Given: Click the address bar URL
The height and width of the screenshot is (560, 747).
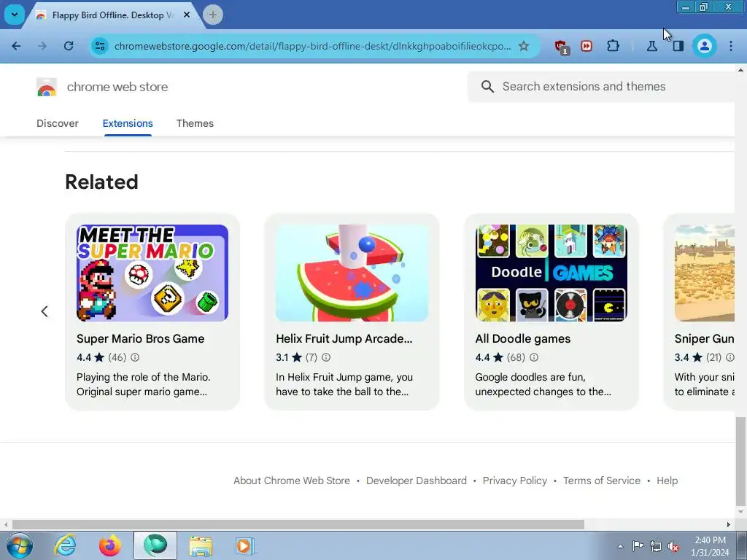Looking at the screenshot, I should [x=312, y=46].
